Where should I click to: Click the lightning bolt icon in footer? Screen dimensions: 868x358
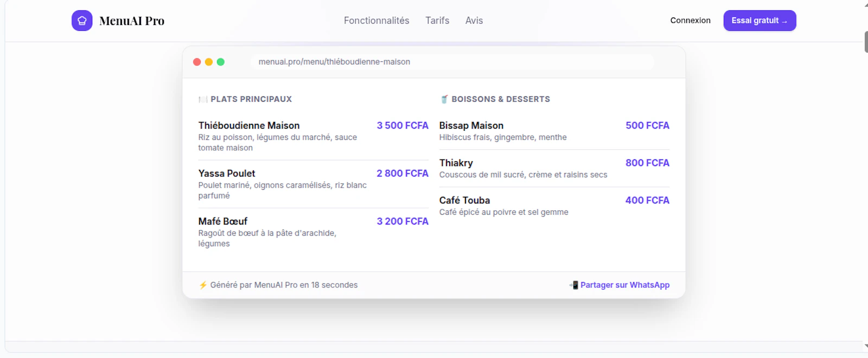click(203, 285)
